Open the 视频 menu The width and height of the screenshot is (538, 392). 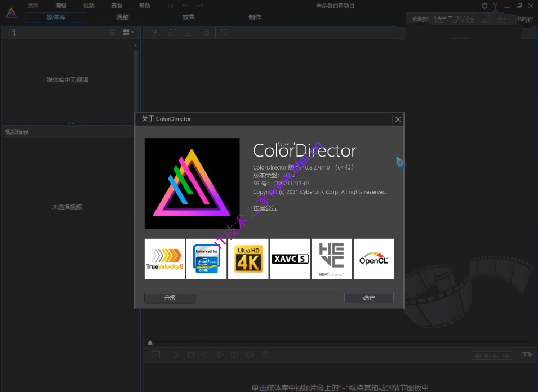pyautogui.click(x=89, y=6)
